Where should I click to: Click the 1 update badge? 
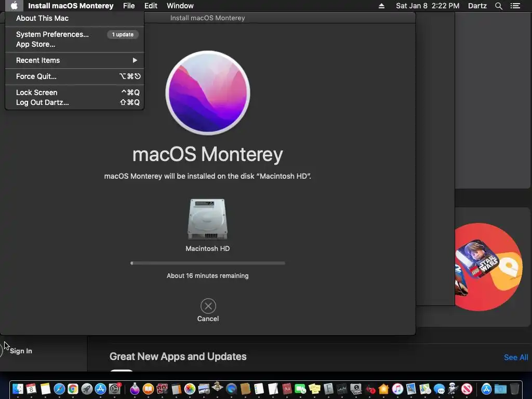click(123, 34)
